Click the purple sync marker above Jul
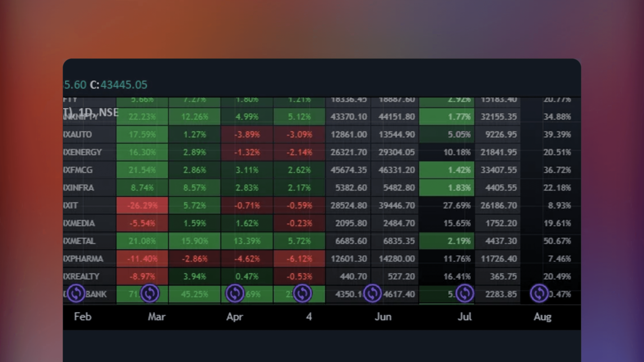 coord(465,293)
